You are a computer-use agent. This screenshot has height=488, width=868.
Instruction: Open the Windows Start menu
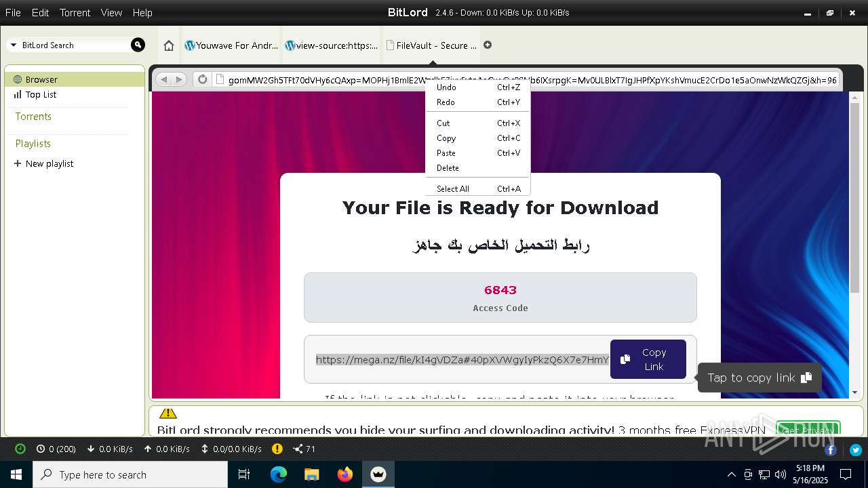16,474
